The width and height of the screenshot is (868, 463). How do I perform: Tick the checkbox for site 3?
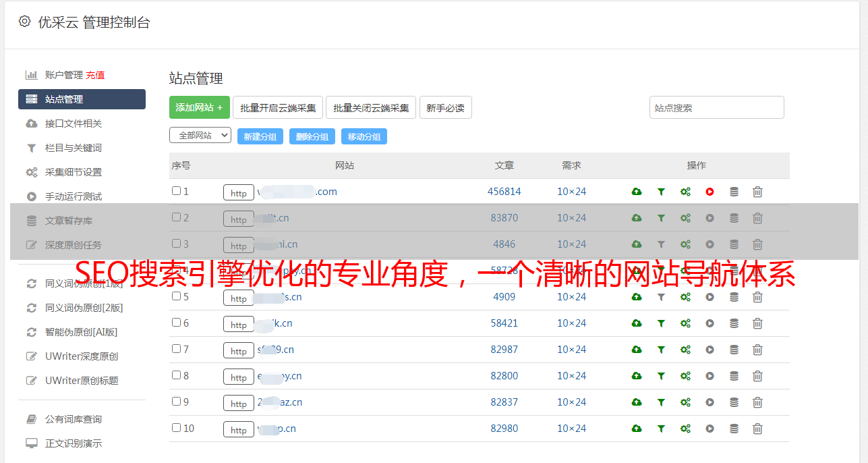pyautogui.click(x=176, y=244)
